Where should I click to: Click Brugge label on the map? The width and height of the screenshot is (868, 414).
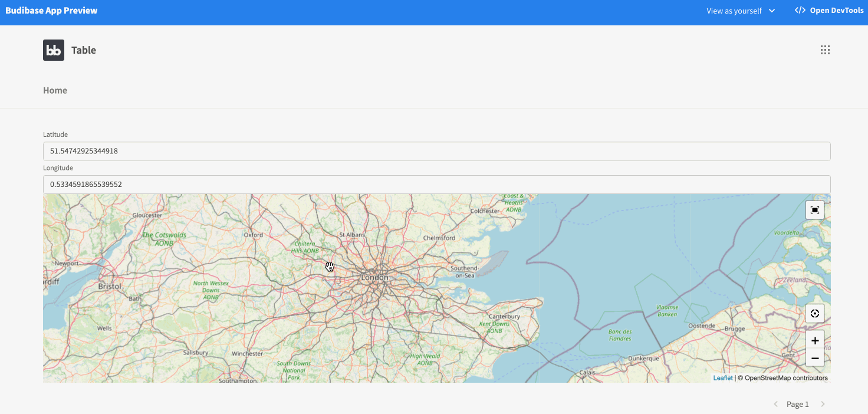tap(735, 328)
